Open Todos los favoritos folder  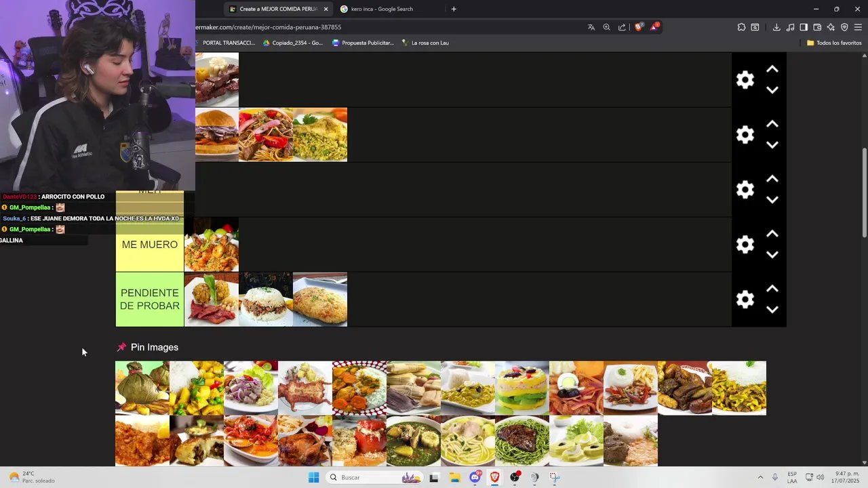pos(834,43)
